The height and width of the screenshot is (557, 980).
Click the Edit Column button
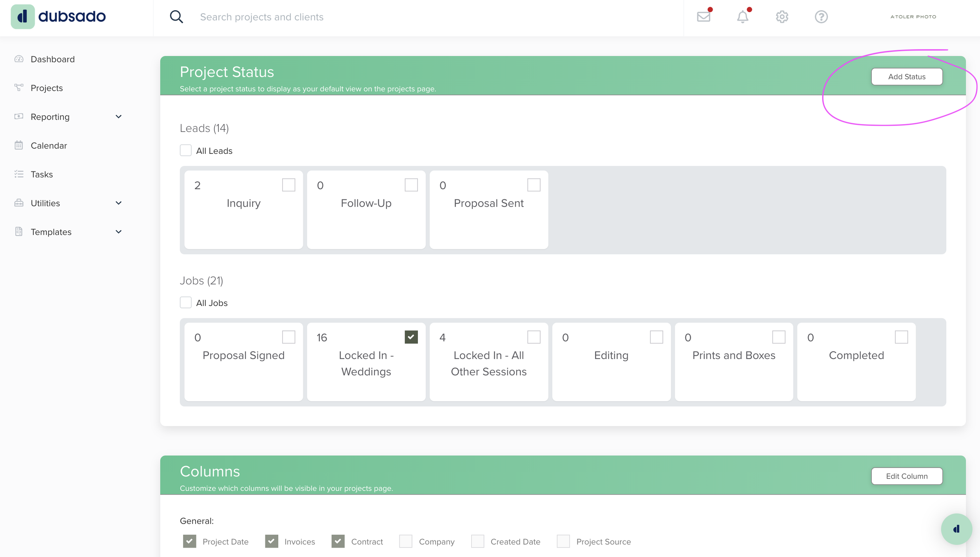coord(906,476)
